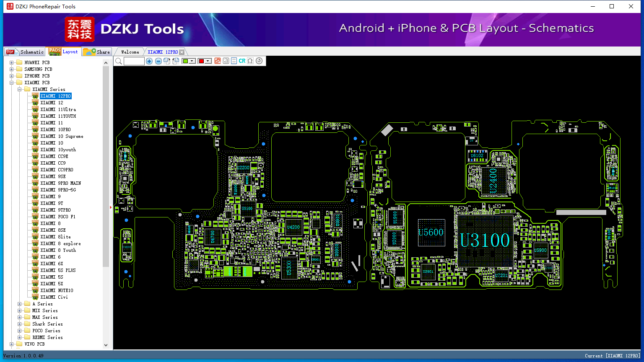The height and width of the screenshot is (362, 644).
Task: Open the red color dropdown arrow
Action: [x=208, y=61]
